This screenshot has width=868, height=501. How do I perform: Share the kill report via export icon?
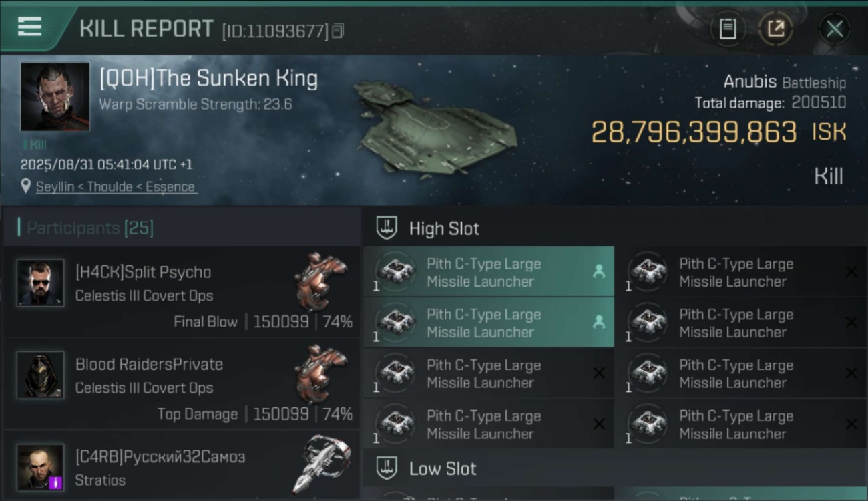point(776,29)
